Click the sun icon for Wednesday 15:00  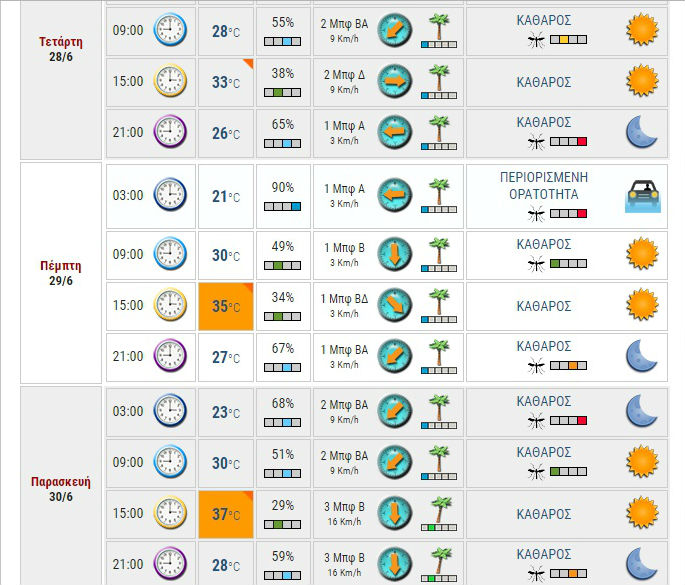click(x=641, y=81)
